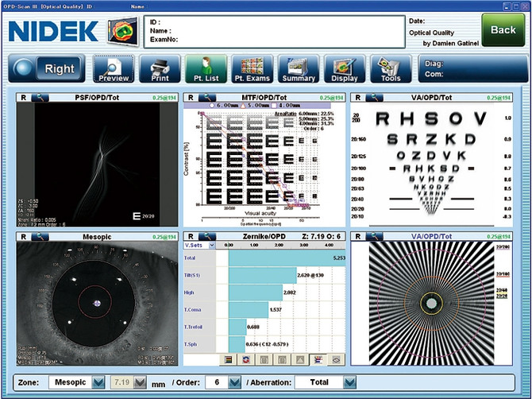Click the Total bar in Zernike chart
The width and height of the screenshot is (532, 399).
click(x=270, y=258)
